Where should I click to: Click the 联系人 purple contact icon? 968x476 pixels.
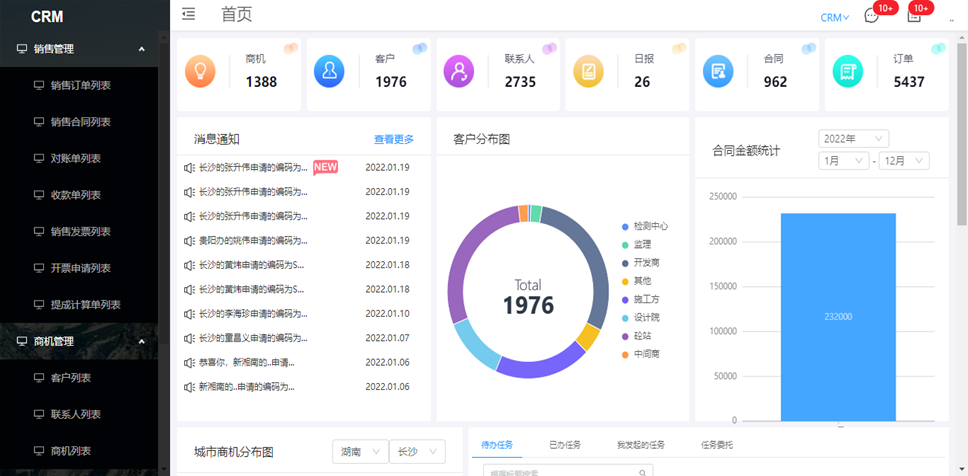pyautogui.click(x=459, y=71)
